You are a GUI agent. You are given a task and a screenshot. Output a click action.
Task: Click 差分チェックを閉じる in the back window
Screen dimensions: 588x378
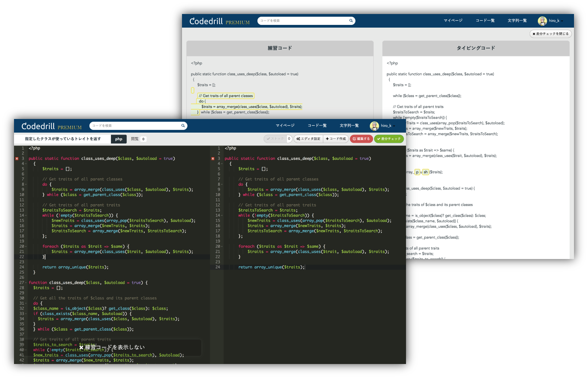[550, 34]
